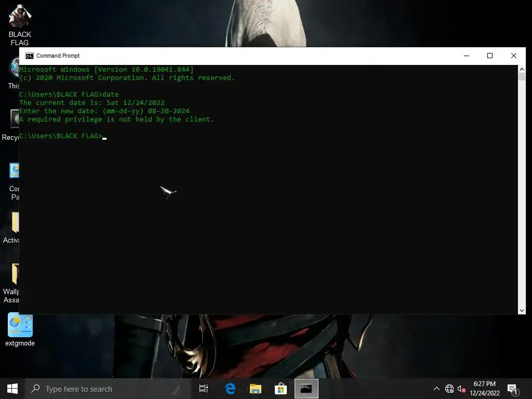Screen dimensions: 532x399
Task: Launch Microsoft Edge from the taskbar
Action: (230, 389)
